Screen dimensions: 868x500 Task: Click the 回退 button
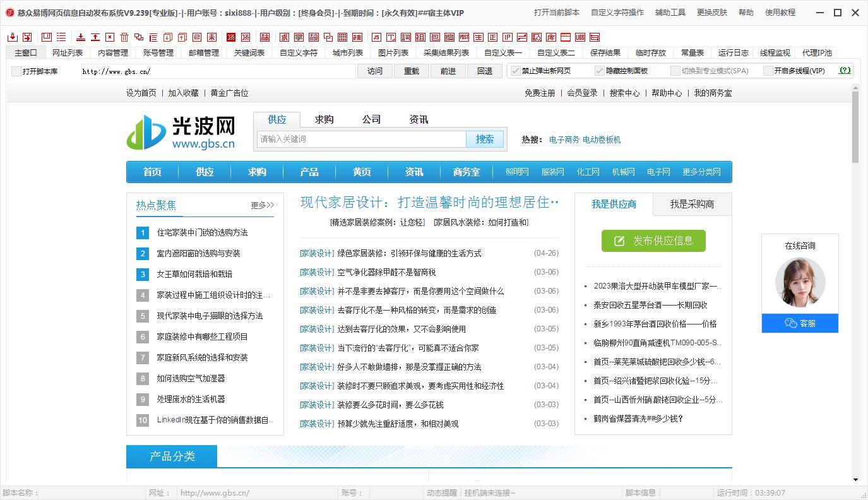pyautogui.click(x=485, y=71)
